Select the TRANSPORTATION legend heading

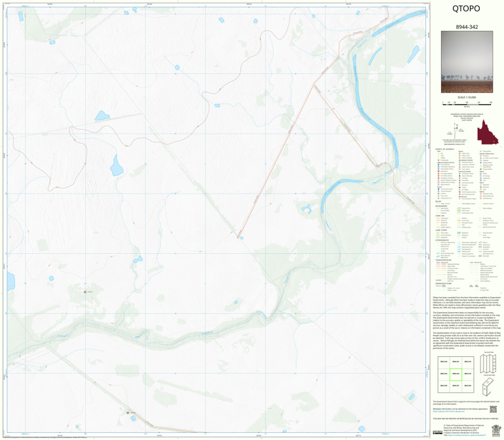pos(443,260)
